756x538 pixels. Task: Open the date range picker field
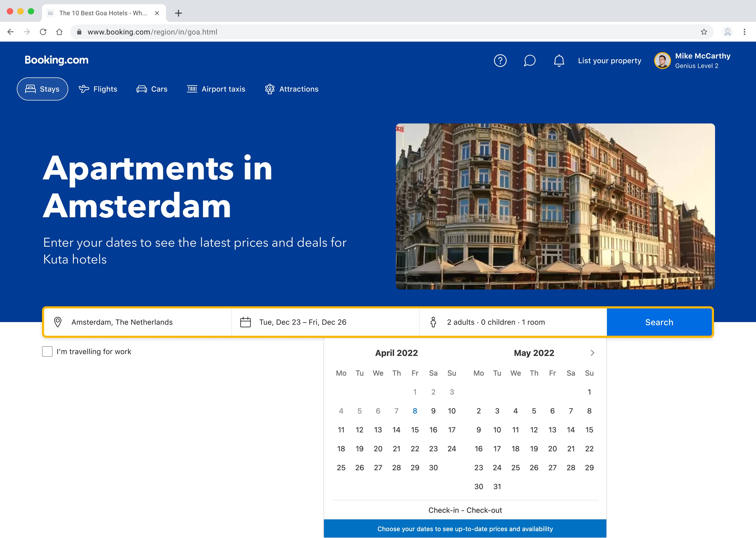[325, 322]
